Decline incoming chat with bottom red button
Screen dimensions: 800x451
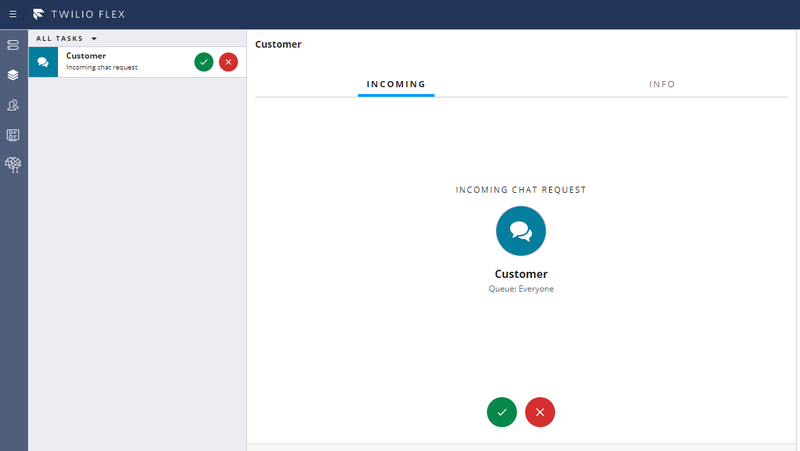coord(540,412)
